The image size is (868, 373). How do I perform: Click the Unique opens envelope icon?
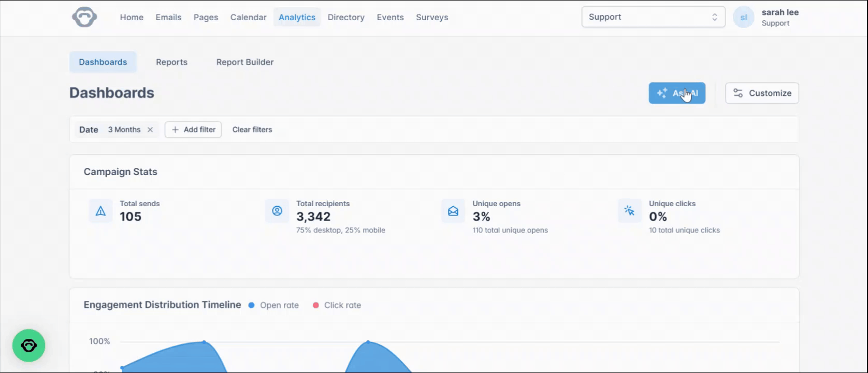453,211
